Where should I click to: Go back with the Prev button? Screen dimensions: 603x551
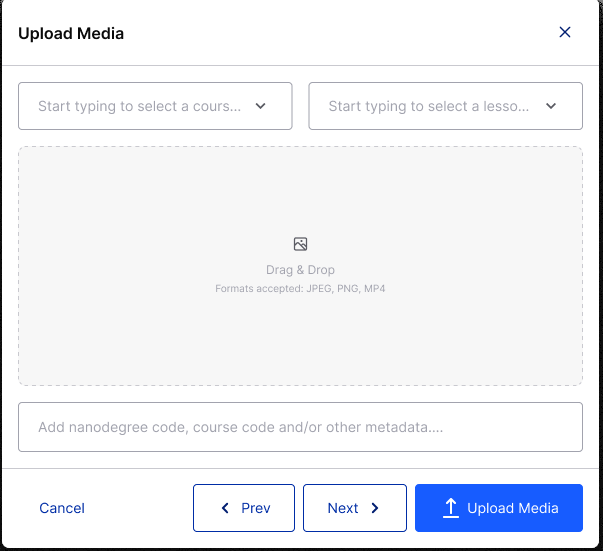(244, 508)
